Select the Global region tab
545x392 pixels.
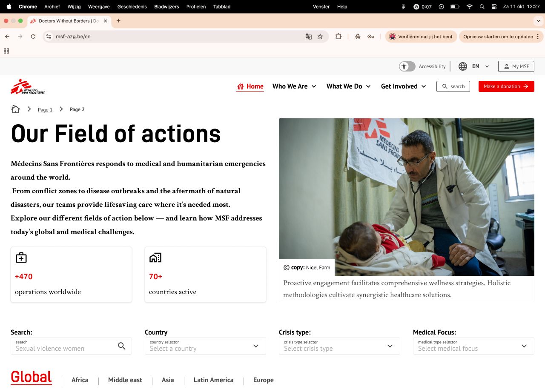(x=31, y=377)
